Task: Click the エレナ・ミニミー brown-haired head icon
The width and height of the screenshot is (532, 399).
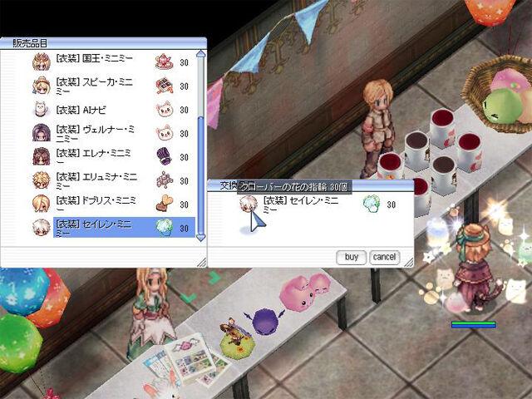Action: 42,157
